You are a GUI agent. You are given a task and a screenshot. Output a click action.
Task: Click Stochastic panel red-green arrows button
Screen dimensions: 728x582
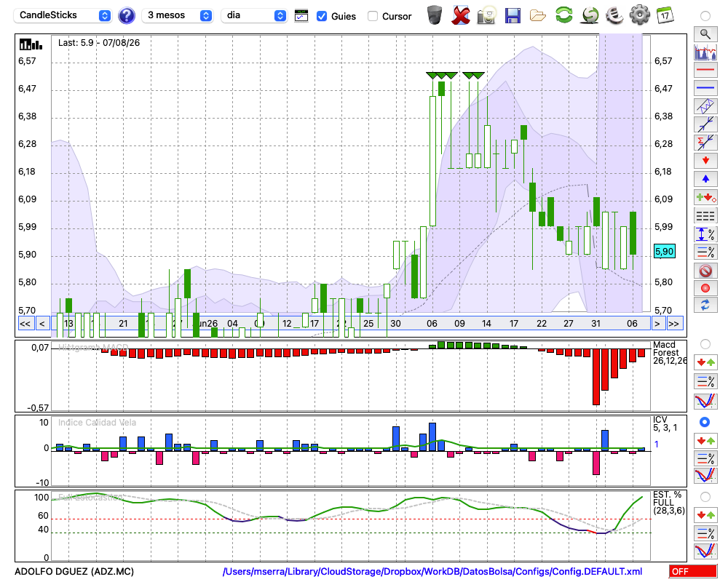705,515
